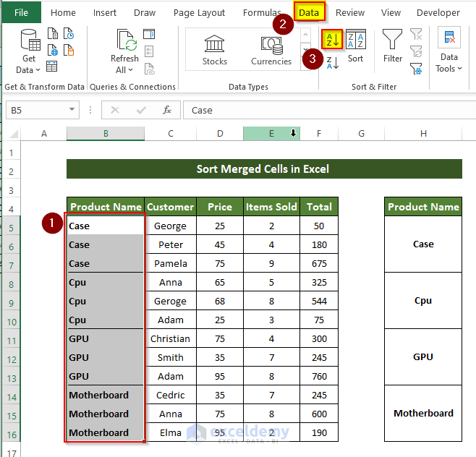Switch to the Formulas tab

(262, 13)
